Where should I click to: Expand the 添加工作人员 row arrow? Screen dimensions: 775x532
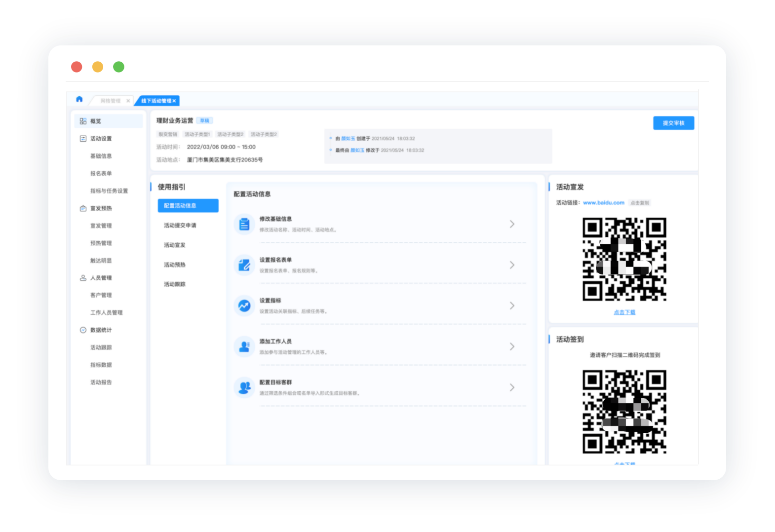click(x=512, y=347)
